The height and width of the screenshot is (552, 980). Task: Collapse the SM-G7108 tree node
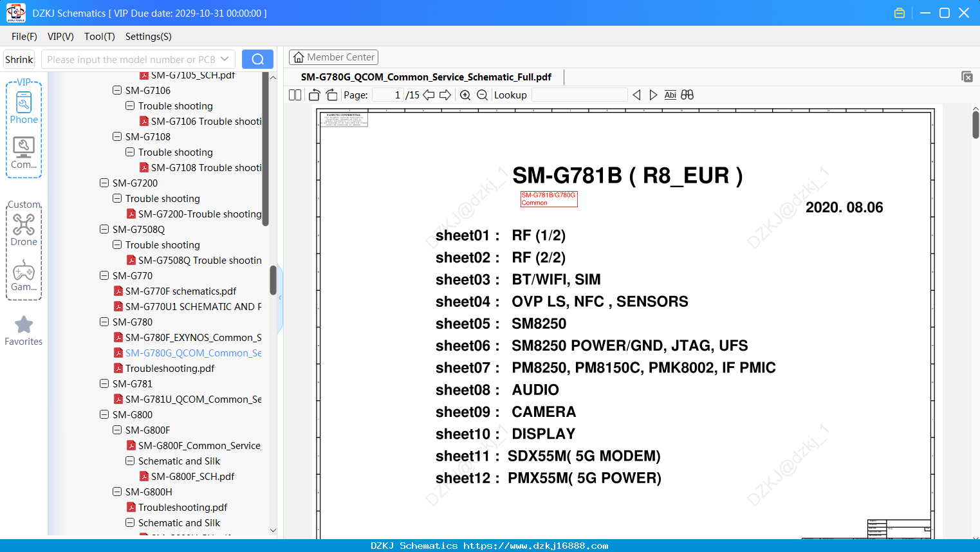117,136
